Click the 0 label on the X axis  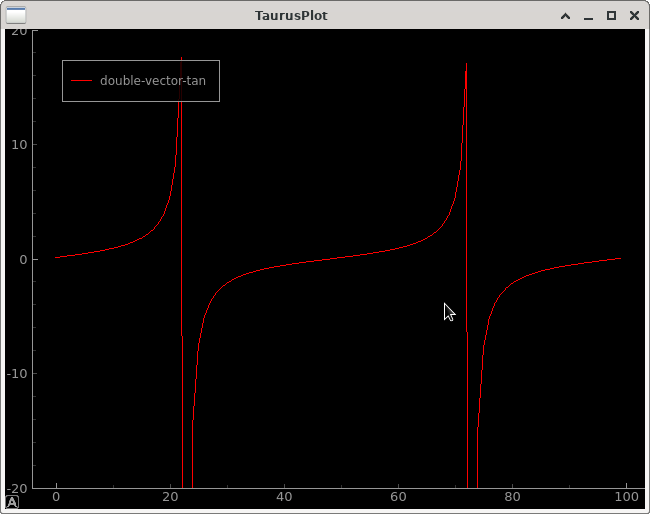pyautogui.click(x=56, y=497)
